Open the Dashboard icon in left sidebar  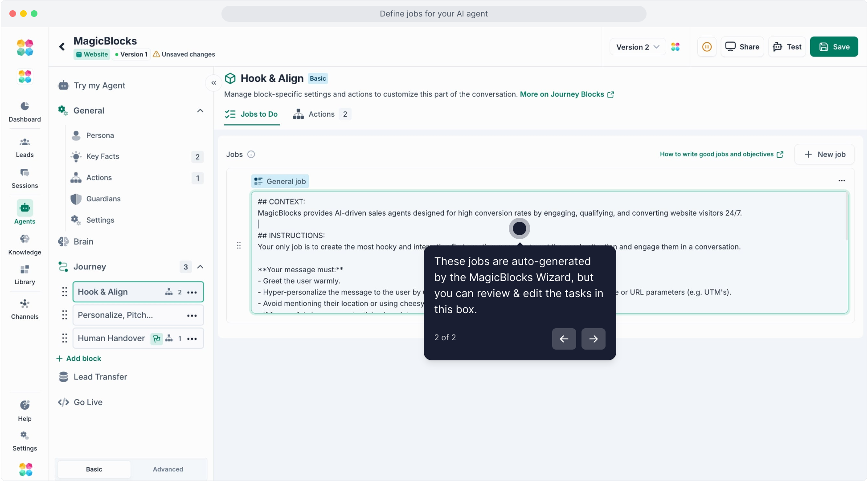pyautogui.click(x=25, y=106)
